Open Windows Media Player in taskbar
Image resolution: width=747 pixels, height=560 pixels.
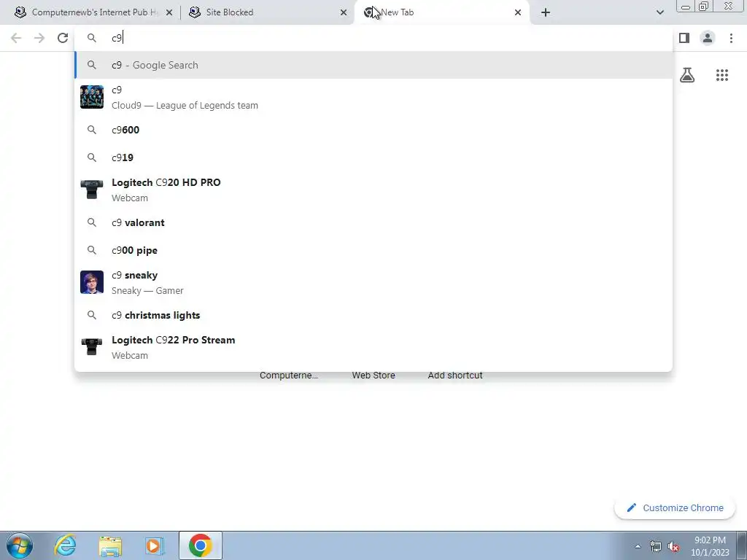(x=154, y=545)
